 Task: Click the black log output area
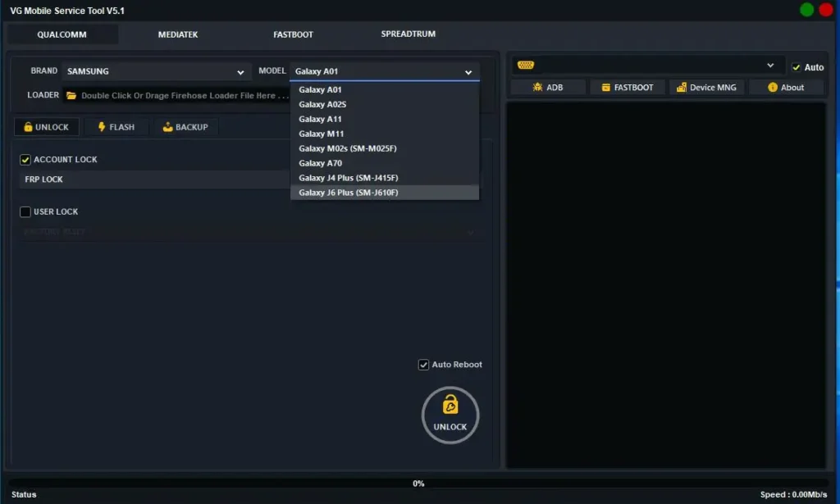click(666, 285)
